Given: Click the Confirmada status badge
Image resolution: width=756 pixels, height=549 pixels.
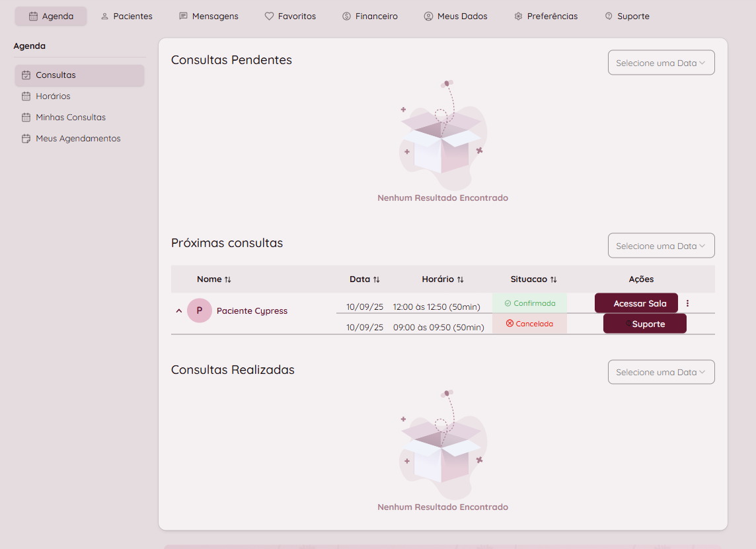Looking at the screenshot, I should (529, 303).
